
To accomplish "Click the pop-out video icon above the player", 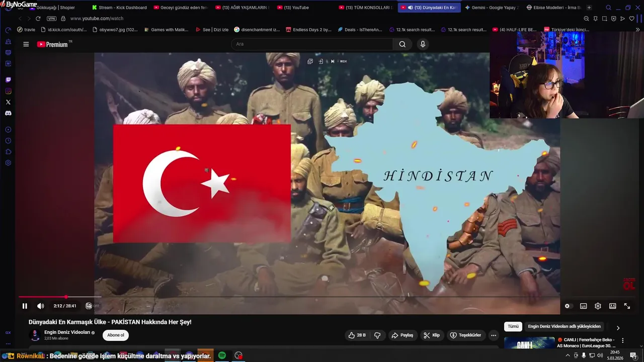I will click(310, 61).
